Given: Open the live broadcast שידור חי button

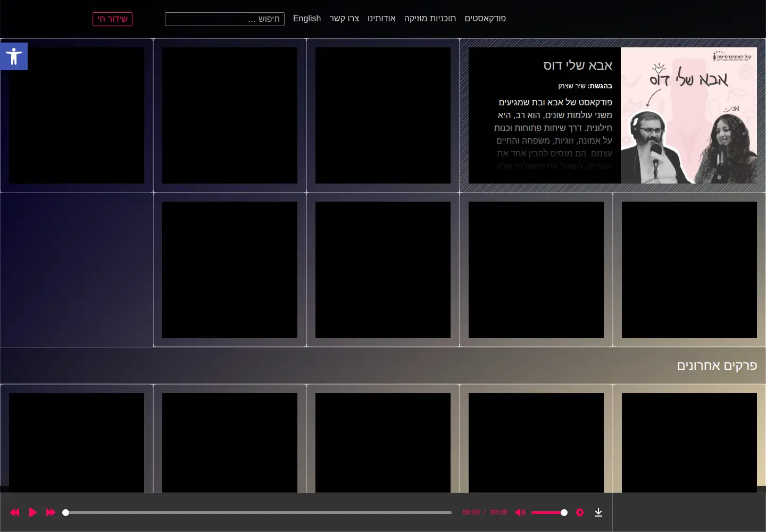Looking at the screenshot, I should click(x=112, y=19).
